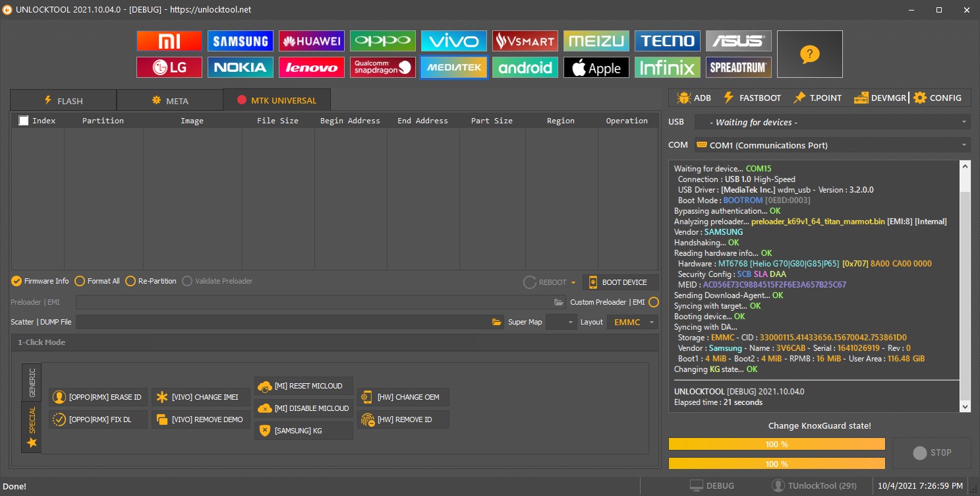
Task: Click [MI] RESET MICLOUD button
Action: coord(304,386)
